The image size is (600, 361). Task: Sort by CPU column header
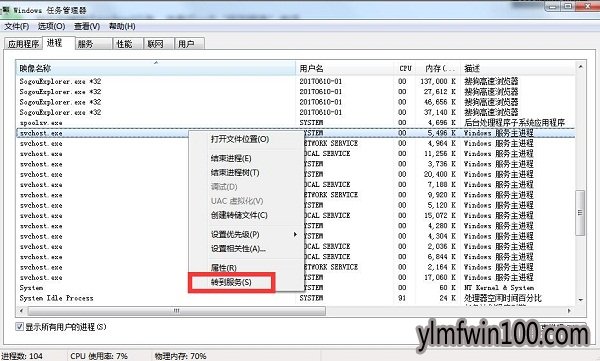pos(405,68)
